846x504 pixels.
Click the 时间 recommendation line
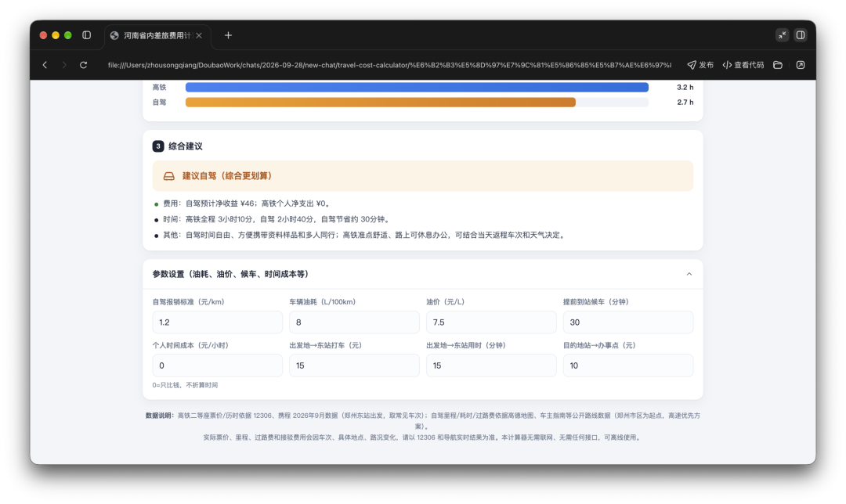point(277,219)
